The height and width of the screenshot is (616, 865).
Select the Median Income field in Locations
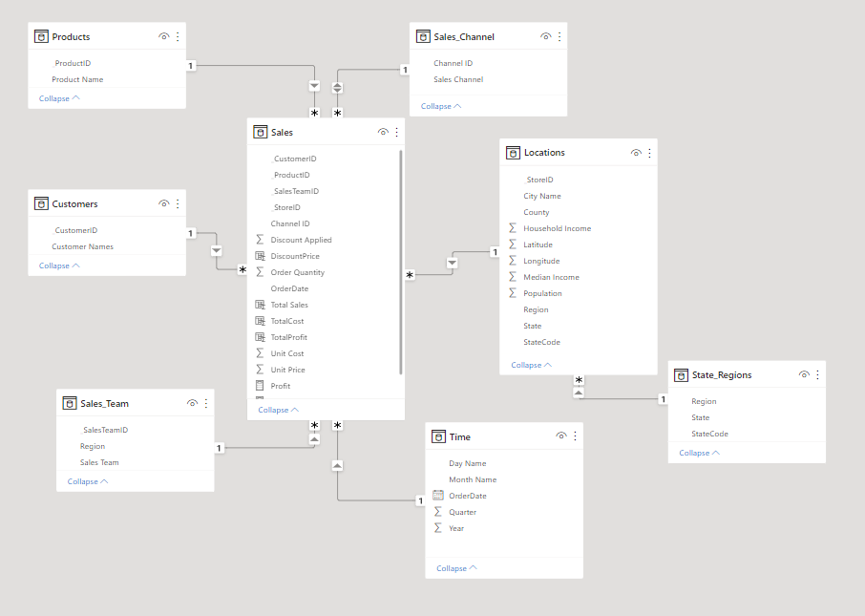[551, 277]
